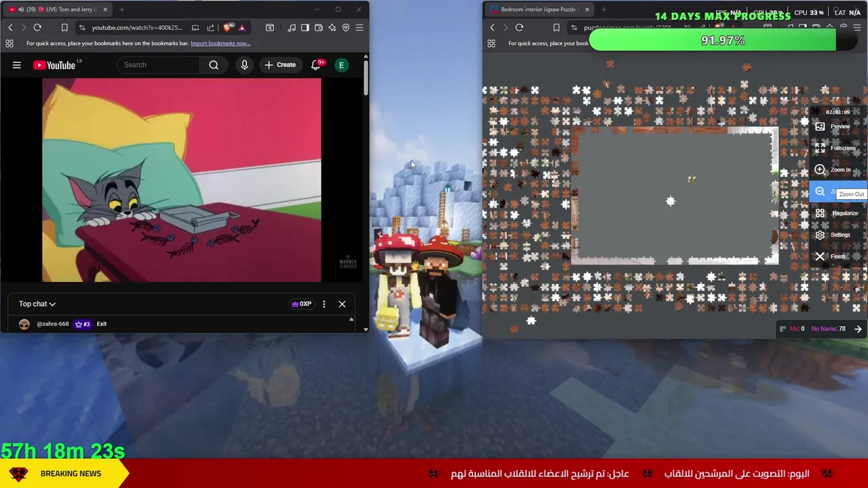The height and width of the screenshot is (488, 868).
Task: Click the YouTube search input field
Action: (x=159, y=65)
